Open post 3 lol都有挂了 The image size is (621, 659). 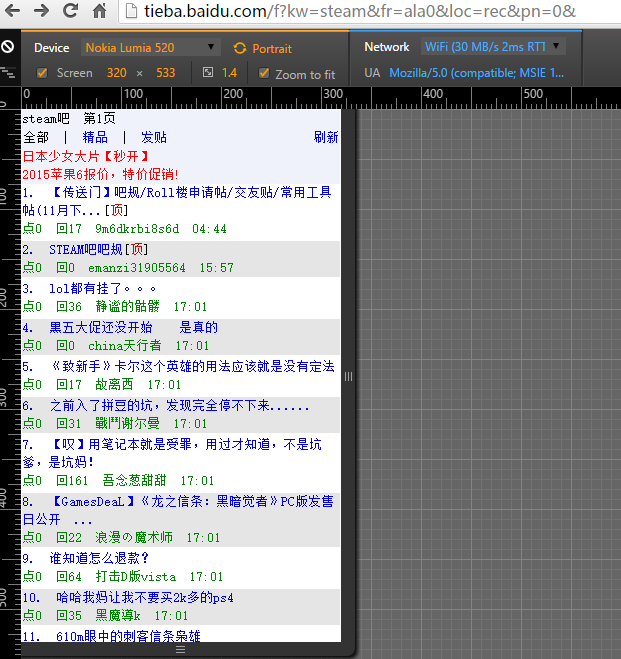coord(89,289)
